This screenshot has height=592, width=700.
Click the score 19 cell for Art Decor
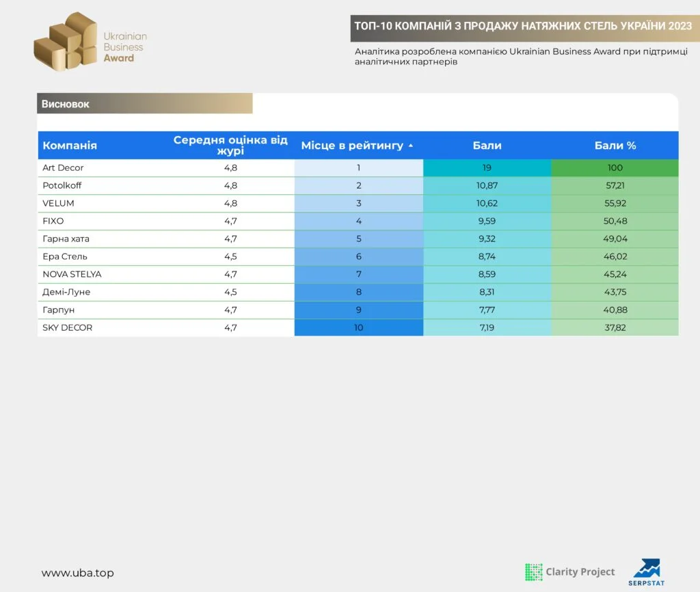pyautogui.click(x=487, y=168)
